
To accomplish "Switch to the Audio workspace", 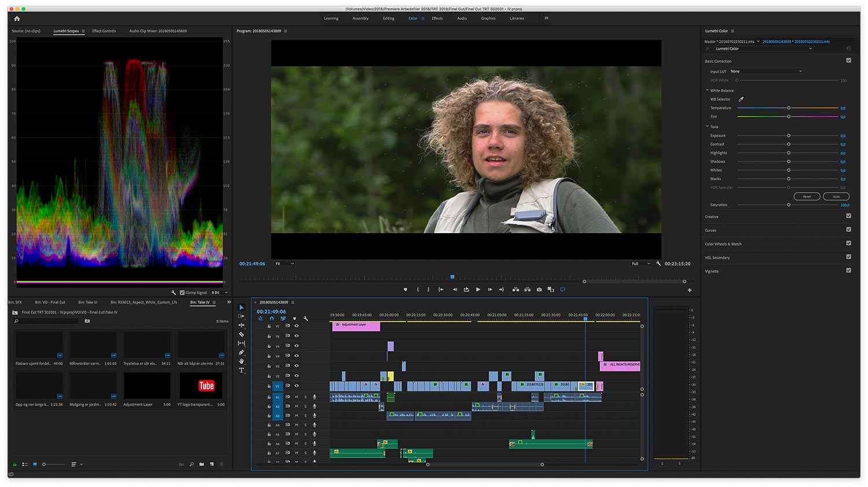I will pos(462,19).
